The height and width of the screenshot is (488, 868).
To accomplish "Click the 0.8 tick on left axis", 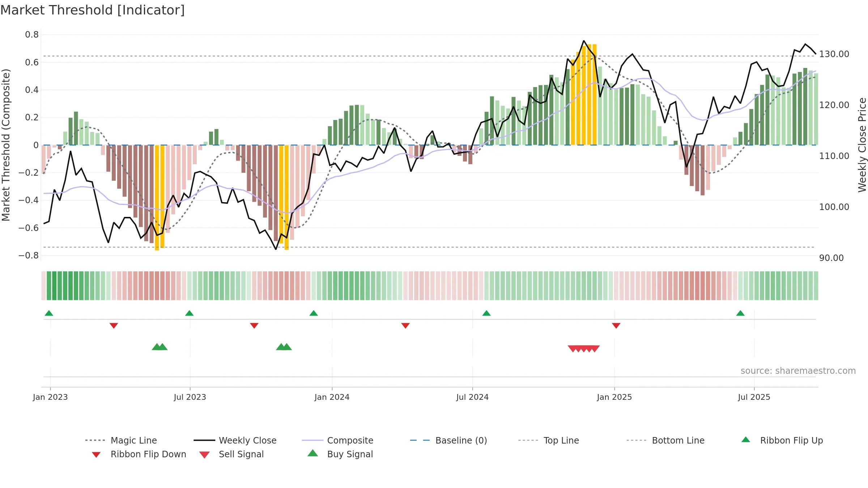I will [x=32, y=35].
